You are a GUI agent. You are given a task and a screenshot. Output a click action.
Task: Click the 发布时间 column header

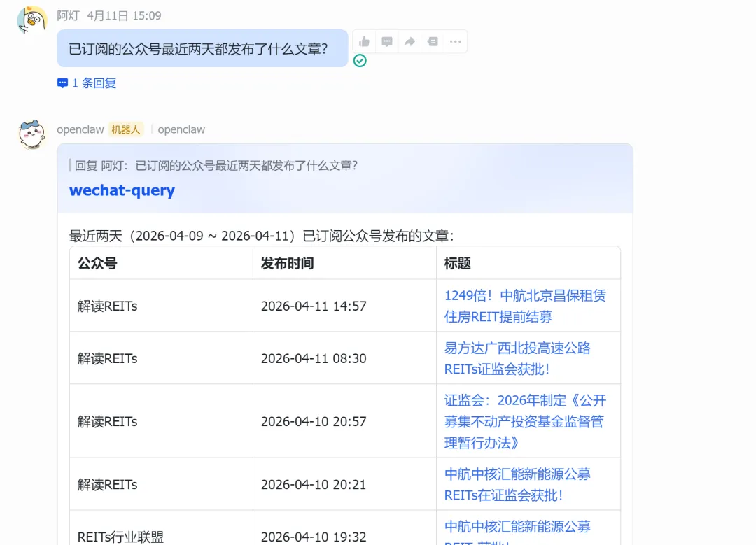coord(288,264)
